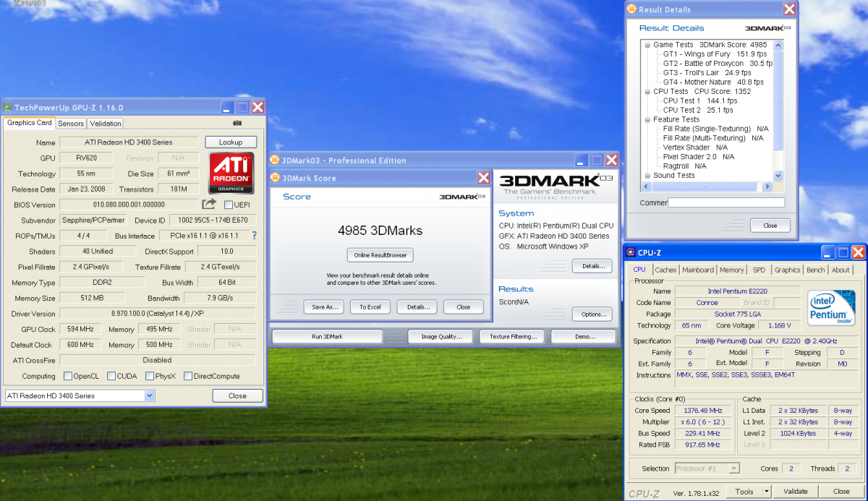Click the Online ResultBrowser button
This screenshot has height=501, width=868.
point(380,255)
